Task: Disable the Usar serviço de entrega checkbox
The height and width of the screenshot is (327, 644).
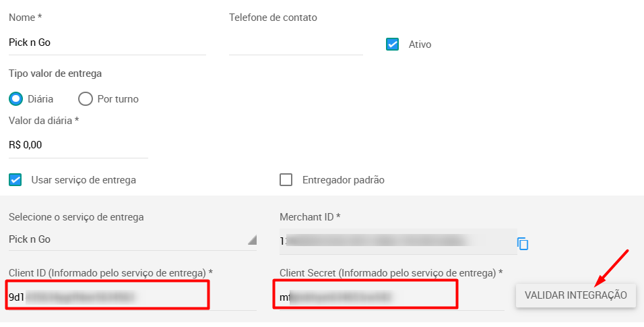Action: pos(15,180)
